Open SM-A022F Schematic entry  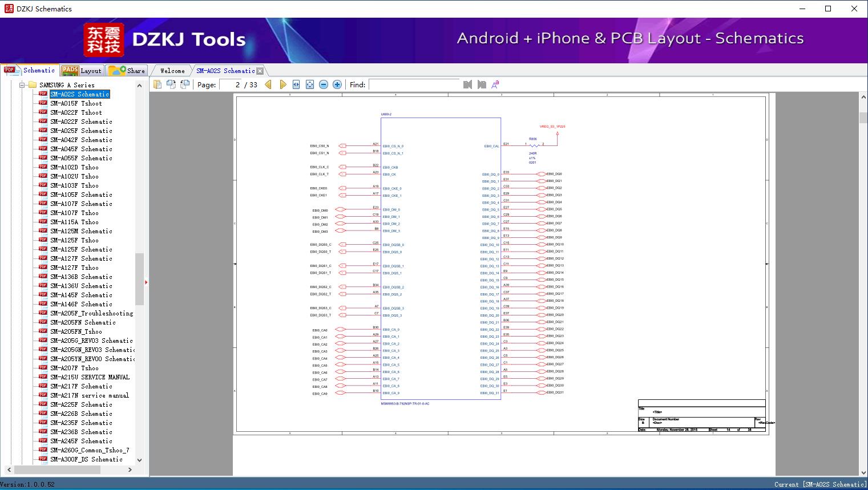(x=81, y=122)
